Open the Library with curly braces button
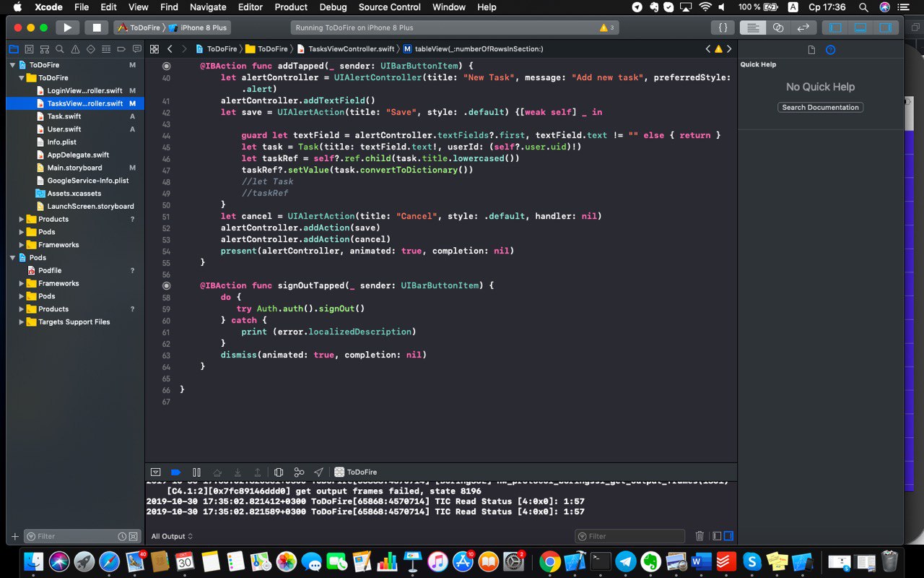924x578 pixels. pos(723,27)
